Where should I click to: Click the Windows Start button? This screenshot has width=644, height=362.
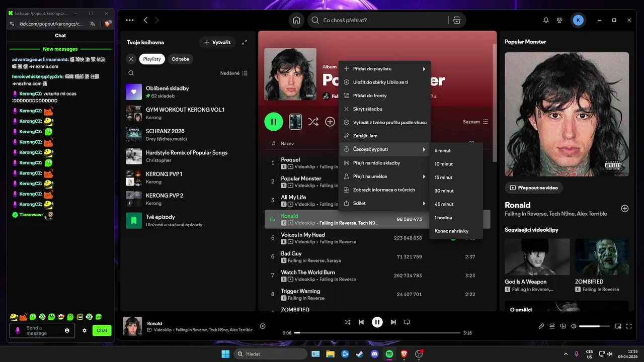225,354
